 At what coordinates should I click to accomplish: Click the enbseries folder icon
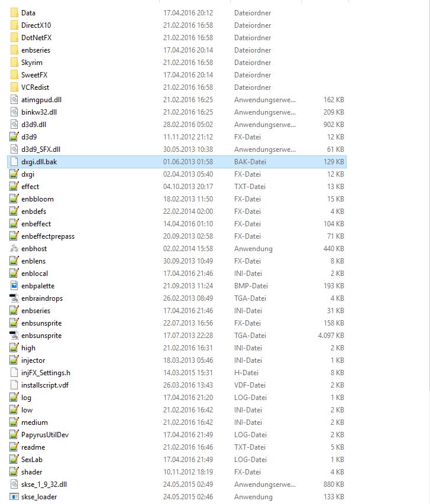click(x=14, y=50)
